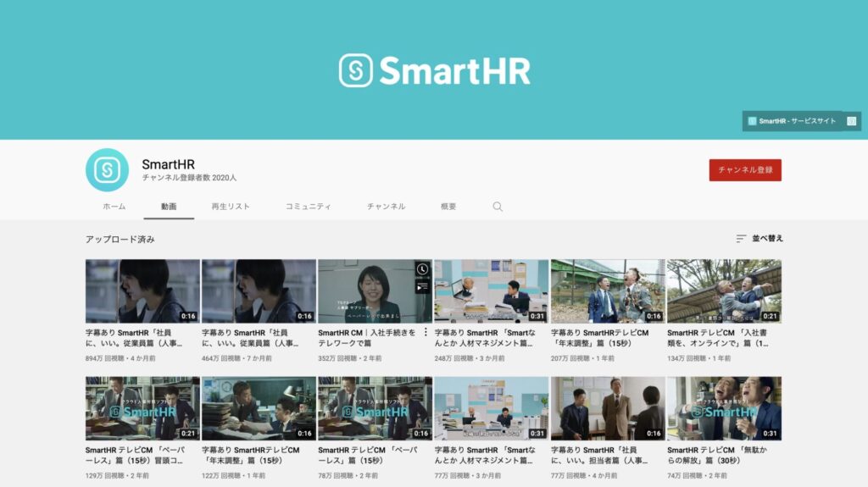The width and height of the screenshot is (868, 487).
Task: Click the SmartHR logo in the banner
Action: tap(434, 70)
